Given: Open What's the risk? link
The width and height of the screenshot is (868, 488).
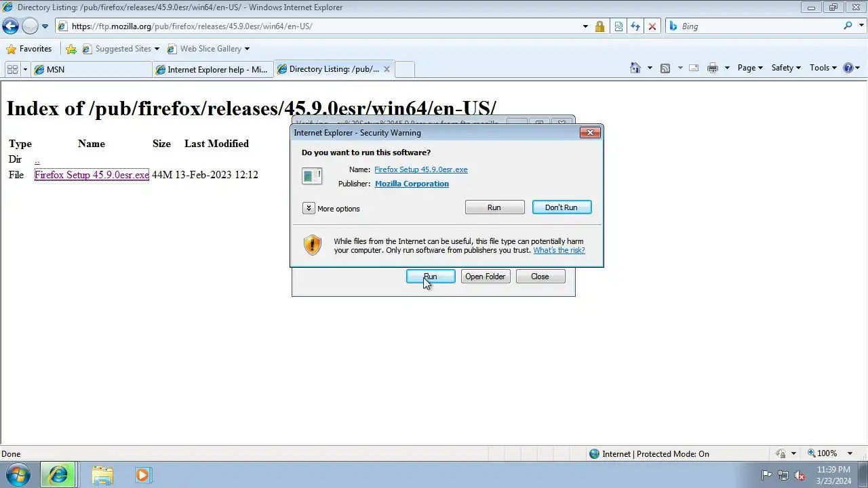Looking at the screenshot, I should (559, 250).
